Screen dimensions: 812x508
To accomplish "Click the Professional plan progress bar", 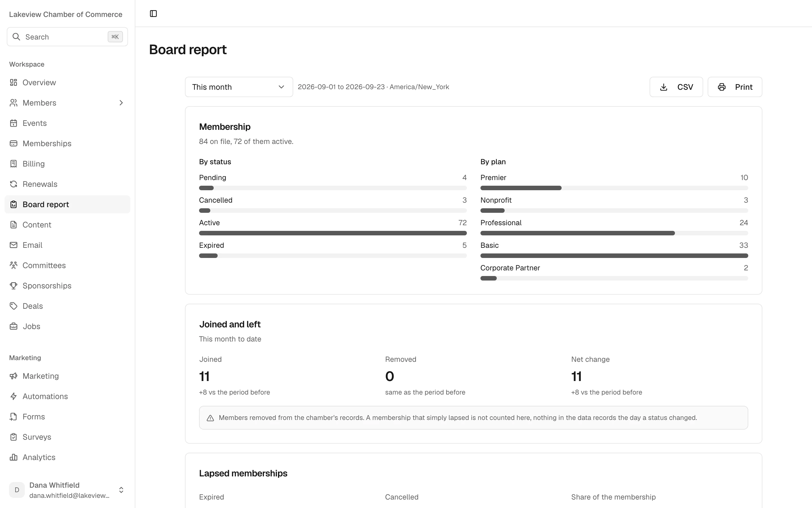I will click(614, 233).
